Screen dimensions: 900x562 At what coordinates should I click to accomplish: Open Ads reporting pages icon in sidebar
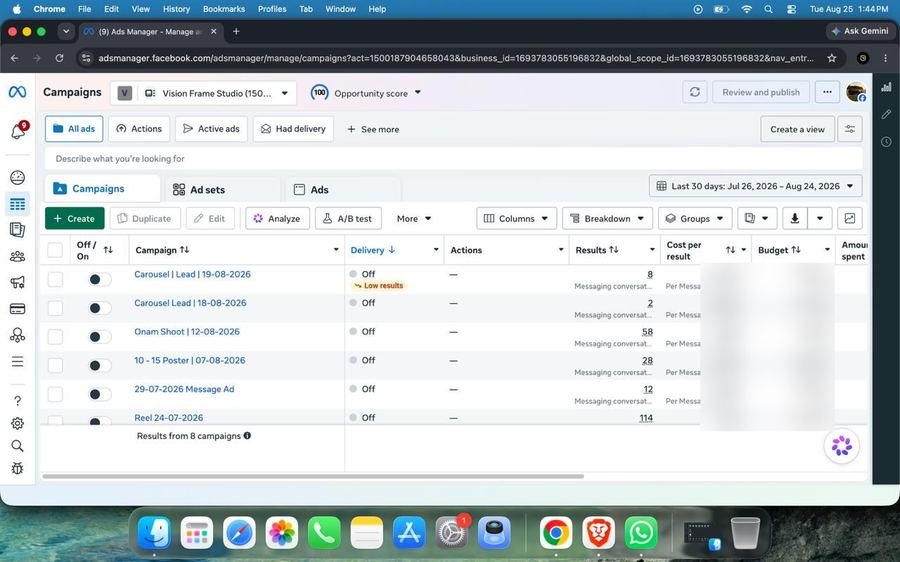(x=17, y=230)
